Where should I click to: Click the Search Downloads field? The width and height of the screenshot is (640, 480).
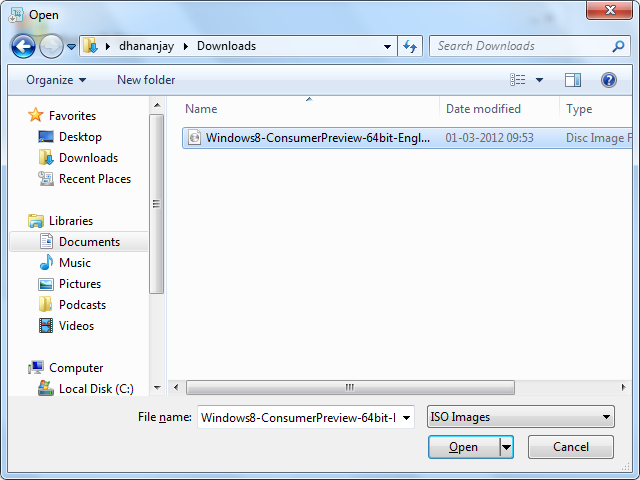pos(520,46)
